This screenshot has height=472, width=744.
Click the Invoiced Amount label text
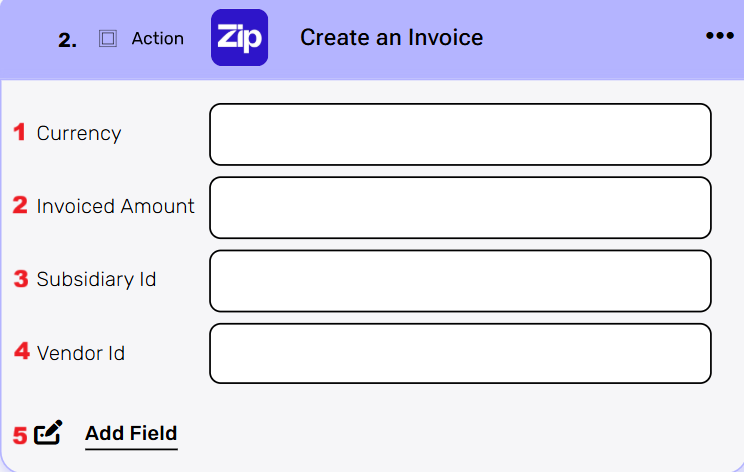click(116, 206)
